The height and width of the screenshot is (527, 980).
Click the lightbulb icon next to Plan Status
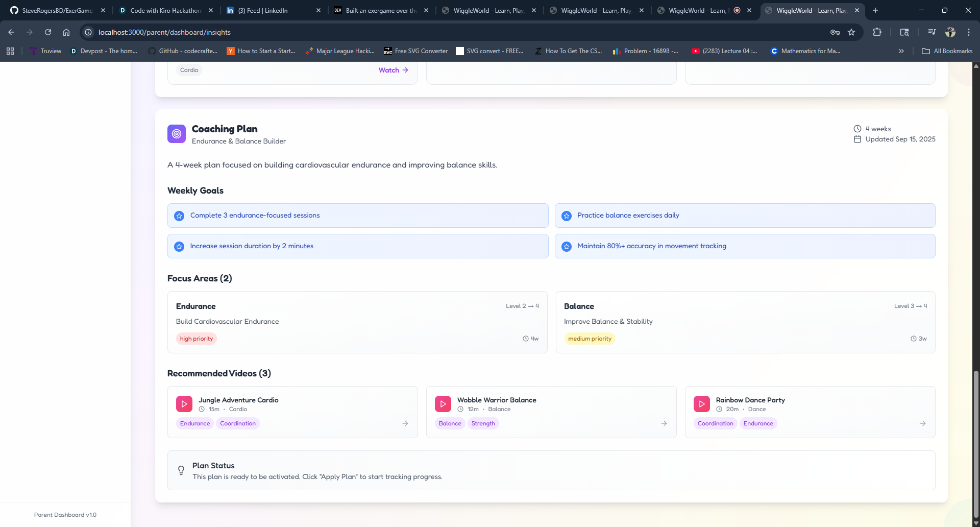(x=181, y=470)
